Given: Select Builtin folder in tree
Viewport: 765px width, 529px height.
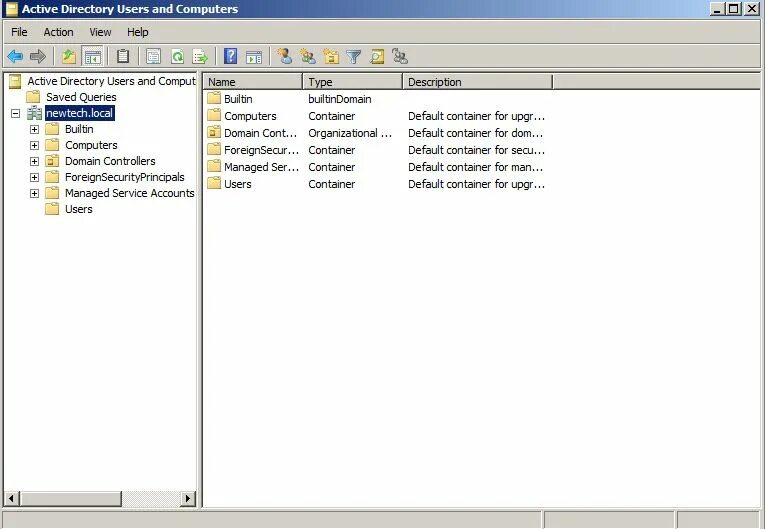Looking at the screenshot, I should pos(79,129).
